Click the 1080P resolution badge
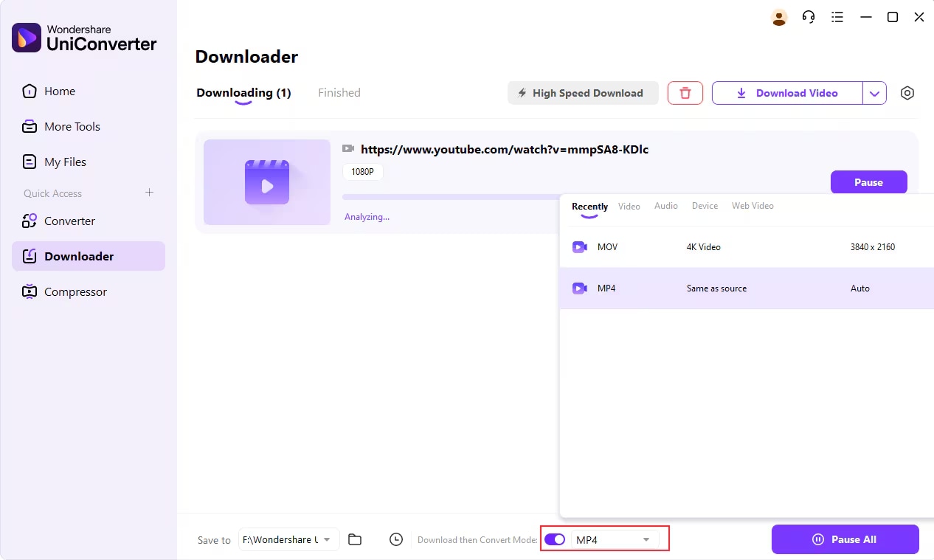The width and height of the screenshot is (934, 560). coord(363,172)
